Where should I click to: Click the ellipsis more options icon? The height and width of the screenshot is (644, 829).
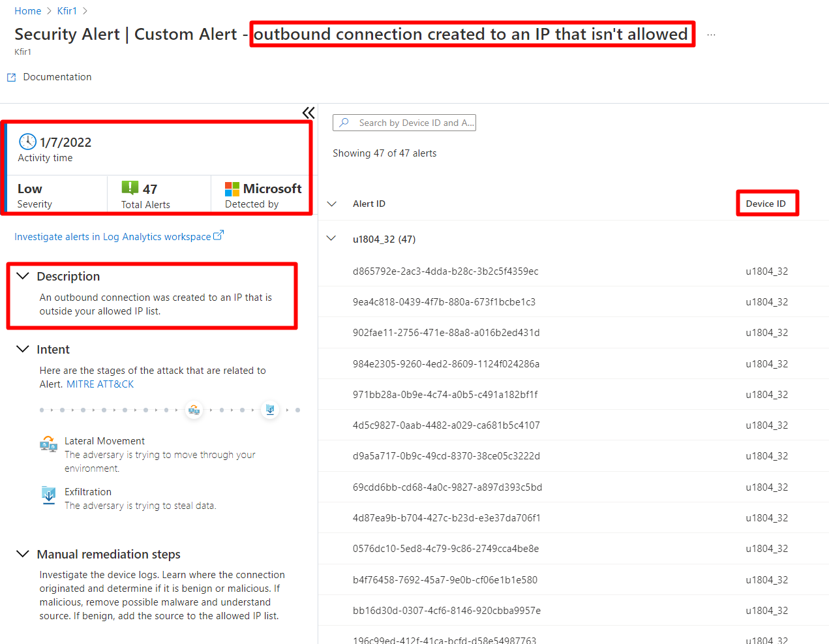[x=711, y=35]
